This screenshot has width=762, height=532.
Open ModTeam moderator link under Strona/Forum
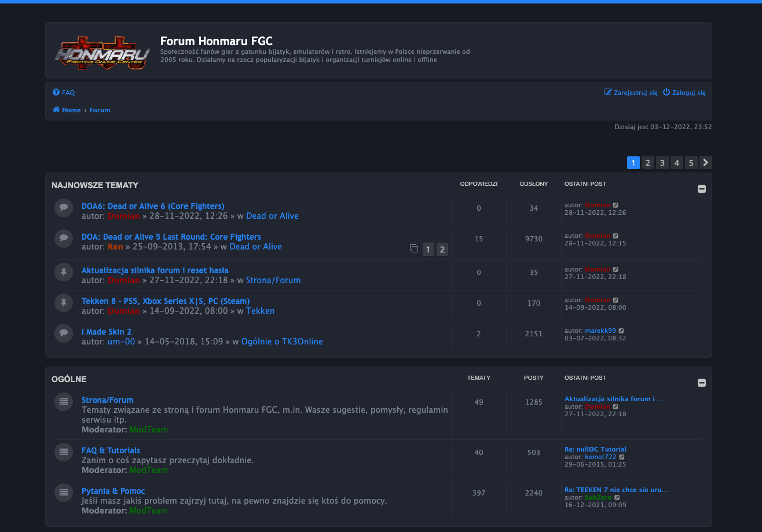(149, 430)
